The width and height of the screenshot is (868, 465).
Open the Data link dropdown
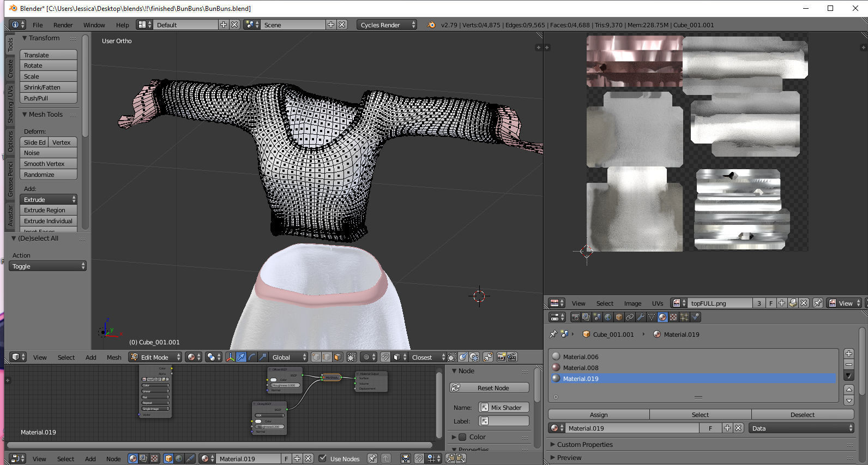click(801, 428)
